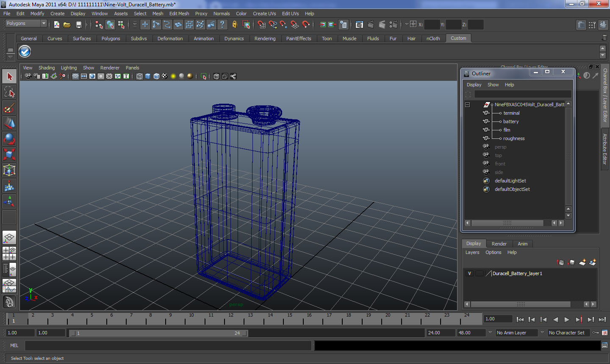Click the time range slider bar

point(159,333)
